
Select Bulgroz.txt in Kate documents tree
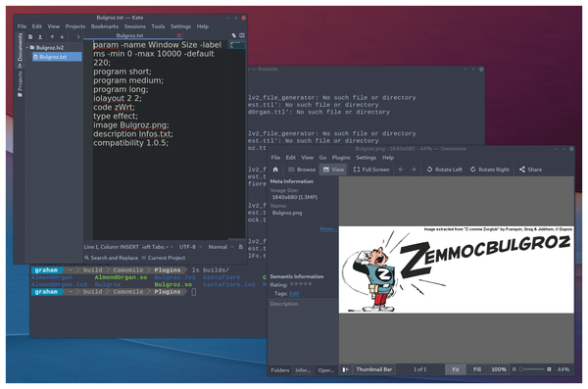pos(57,57)
